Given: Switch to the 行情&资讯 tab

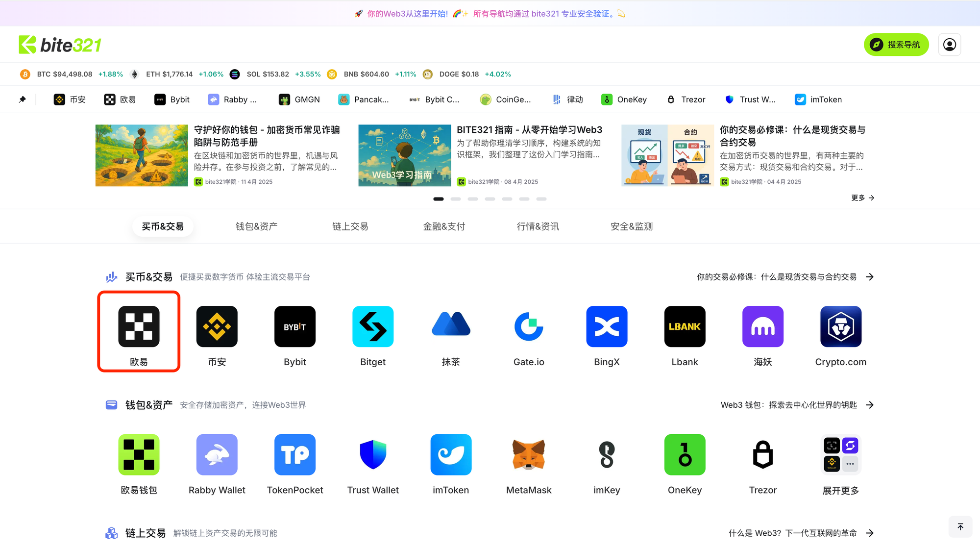Looking at the screenshot, I should [x=538, y=226].
